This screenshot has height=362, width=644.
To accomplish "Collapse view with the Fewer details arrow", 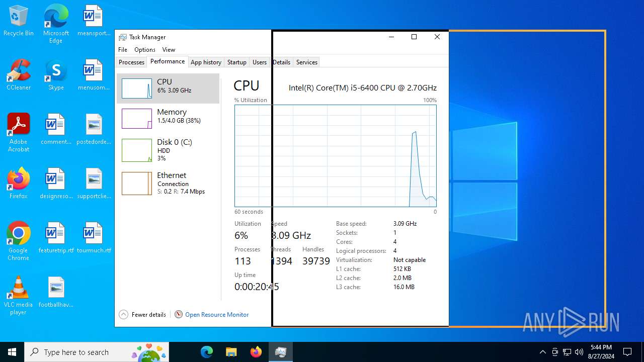I will point(123,315).
